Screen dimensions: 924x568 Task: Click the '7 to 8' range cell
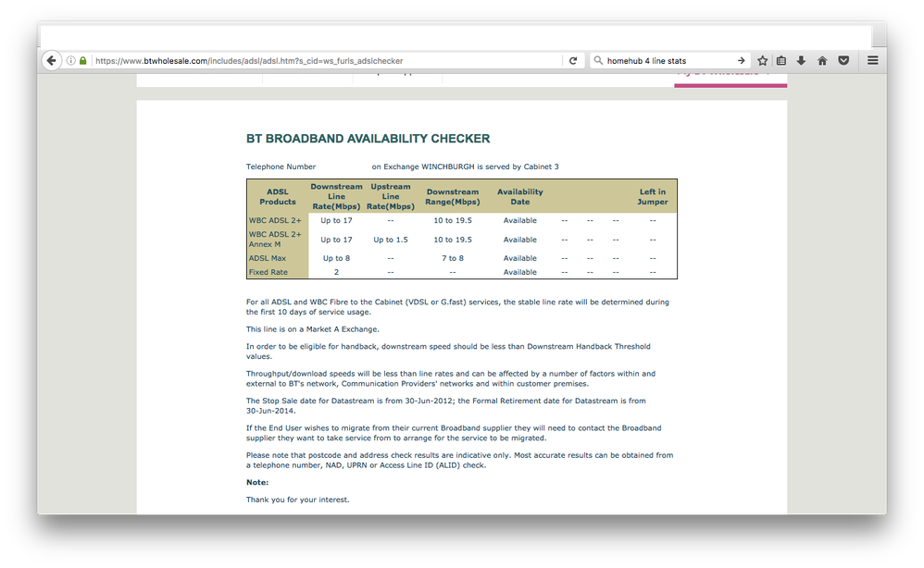point(453,258)
